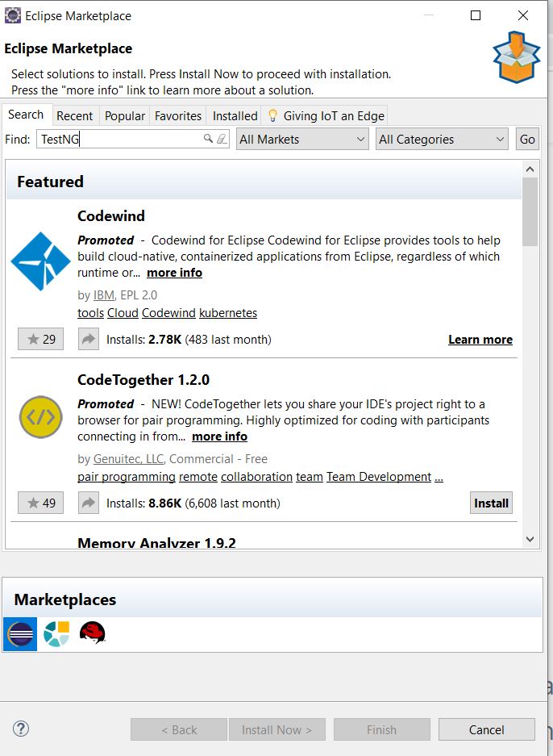This screenshot has height=756, width=553.
Task: Click the tools tag under Codewind
Action: pos(90,313)
